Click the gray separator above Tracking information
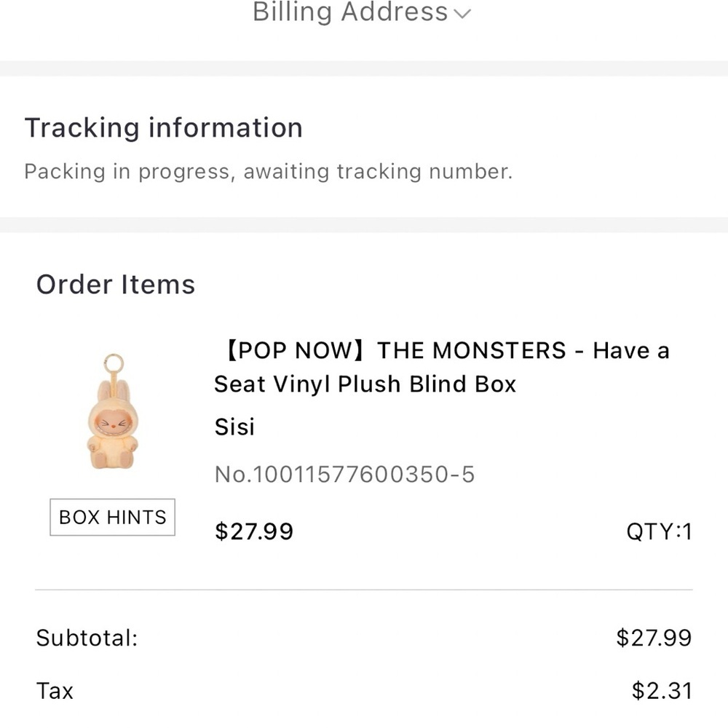 click(364, 68)
